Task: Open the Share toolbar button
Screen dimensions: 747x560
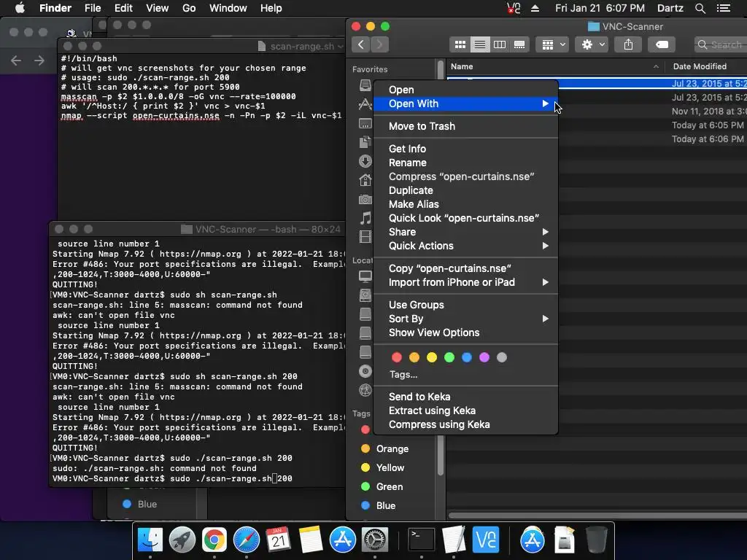Action: [628, 44]
